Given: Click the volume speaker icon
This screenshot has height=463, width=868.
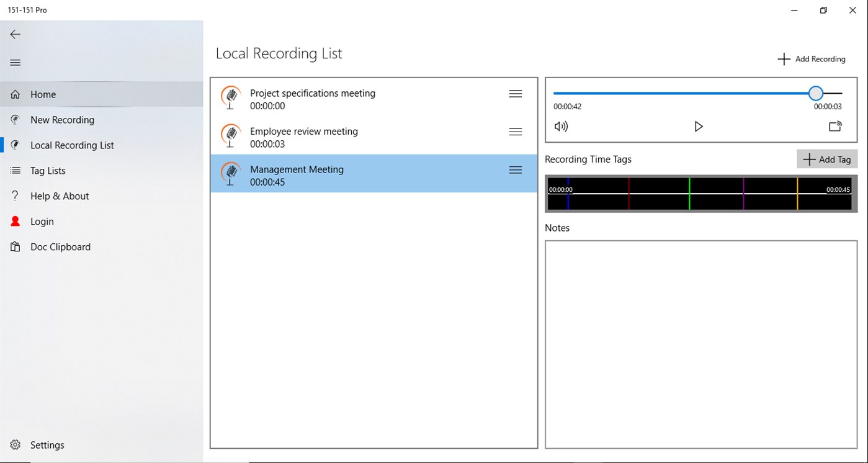Looking at the screenshot, I should (x=560, y=126).
